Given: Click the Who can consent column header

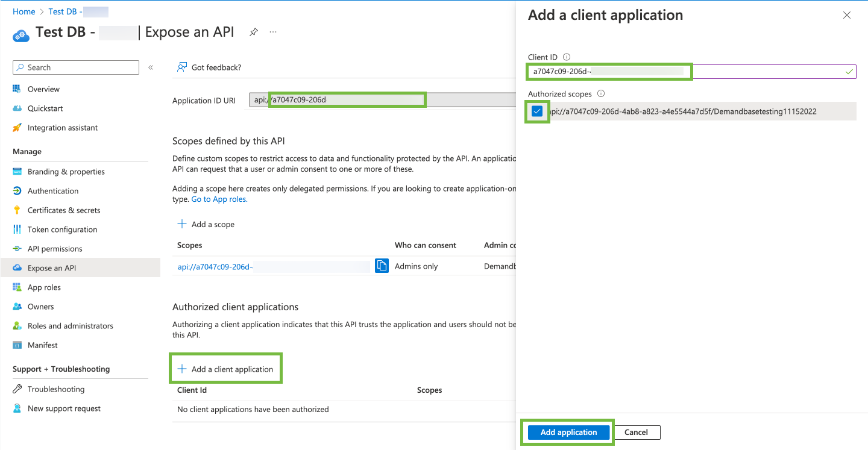Looking at the screenshot, I should click(426, 245).
